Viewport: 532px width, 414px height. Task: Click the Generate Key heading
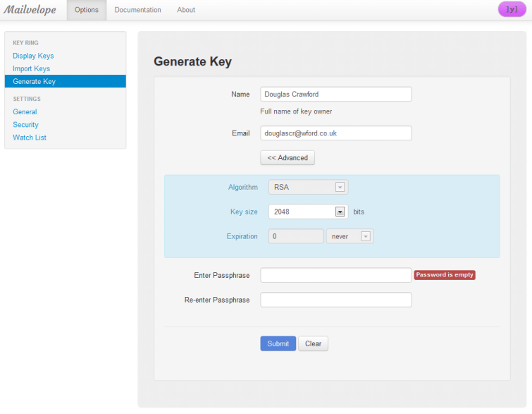(x=192, y=61)
